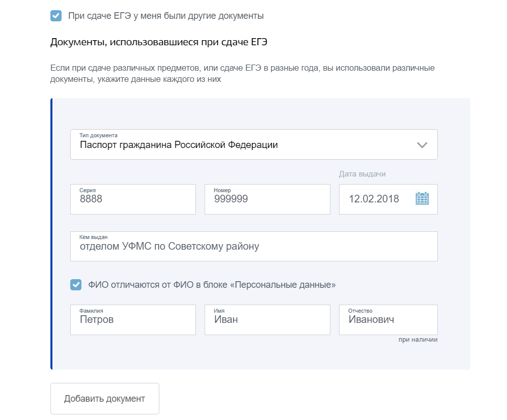Click the label «При сдаче ЕГЭ у меня были другие документы»
507x420 pixels.
tap(166, 16)
